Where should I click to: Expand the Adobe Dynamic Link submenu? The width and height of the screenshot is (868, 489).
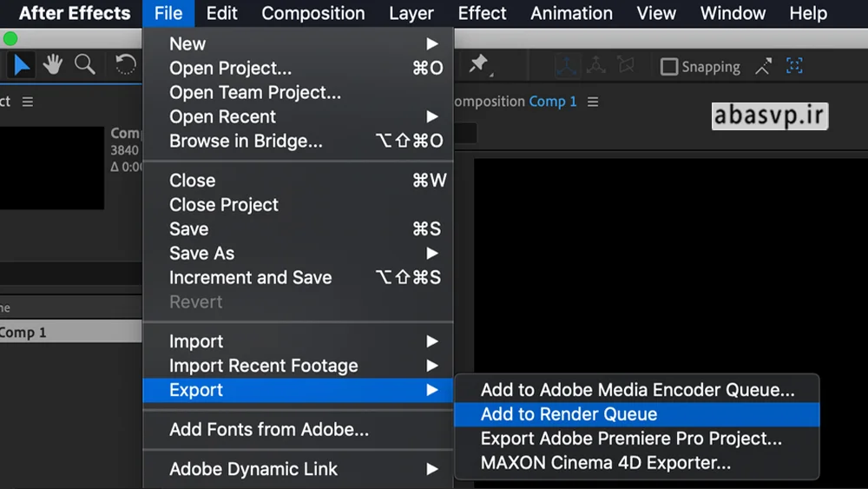(x=299, y=469)
